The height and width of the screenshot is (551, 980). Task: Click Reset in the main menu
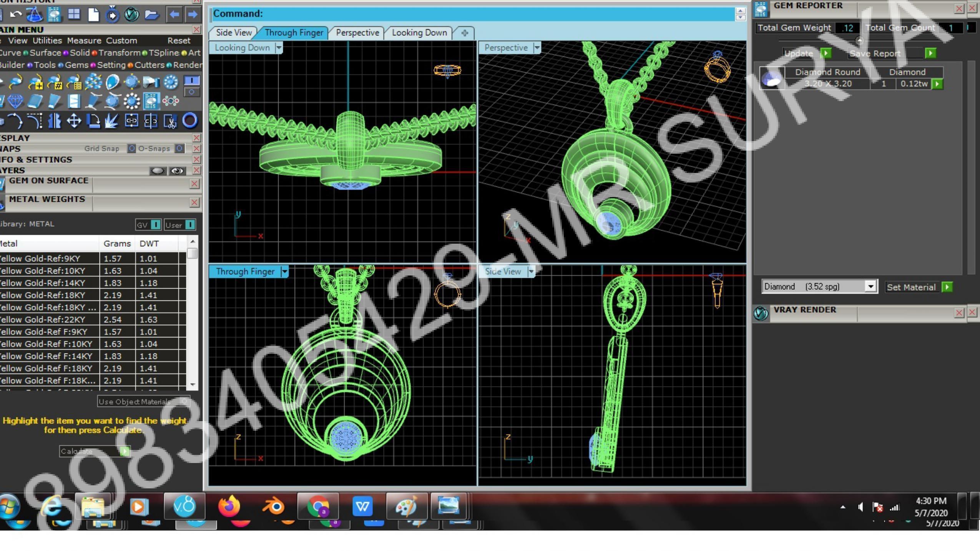(x=179, y=41)
